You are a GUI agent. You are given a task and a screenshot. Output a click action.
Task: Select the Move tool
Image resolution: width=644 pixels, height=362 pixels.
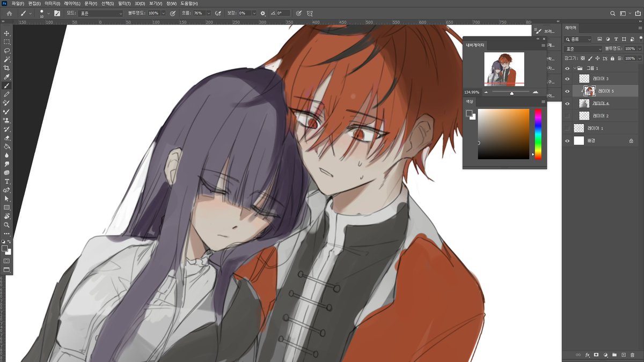[x=7, y=33]
